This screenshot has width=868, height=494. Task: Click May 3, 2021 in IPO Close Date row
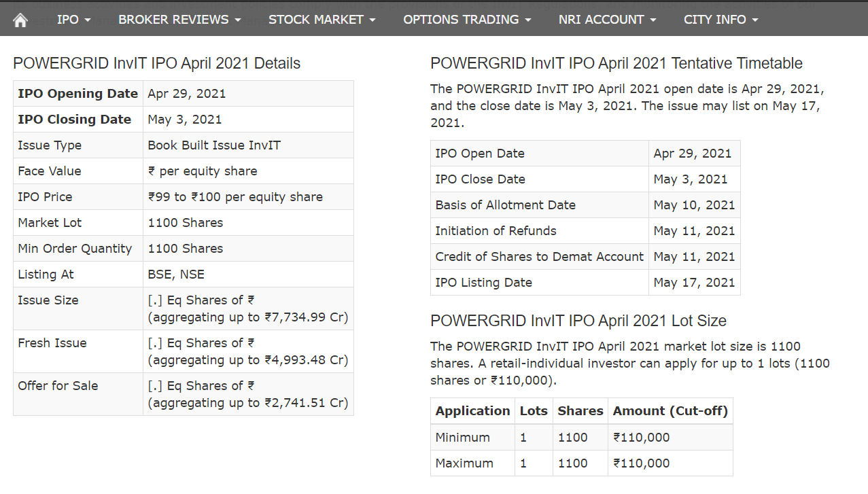(691, 179)
